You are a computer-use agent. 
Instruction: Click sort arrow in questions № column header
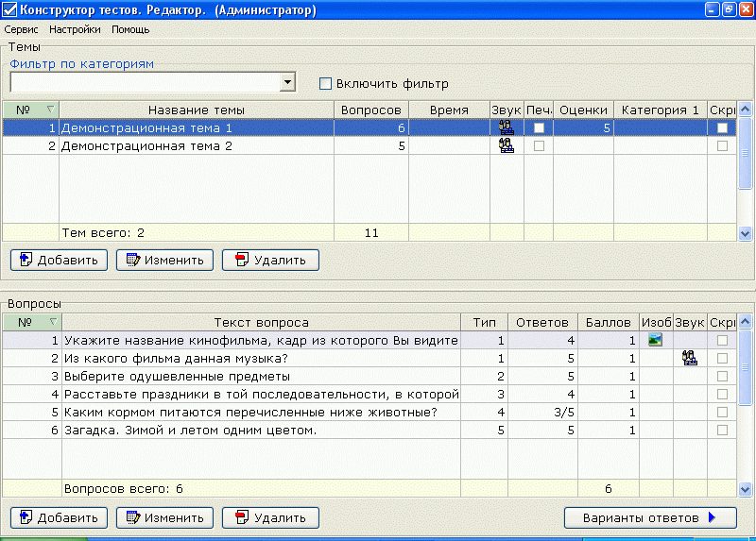pyautogui.click(x=50, y=322)
